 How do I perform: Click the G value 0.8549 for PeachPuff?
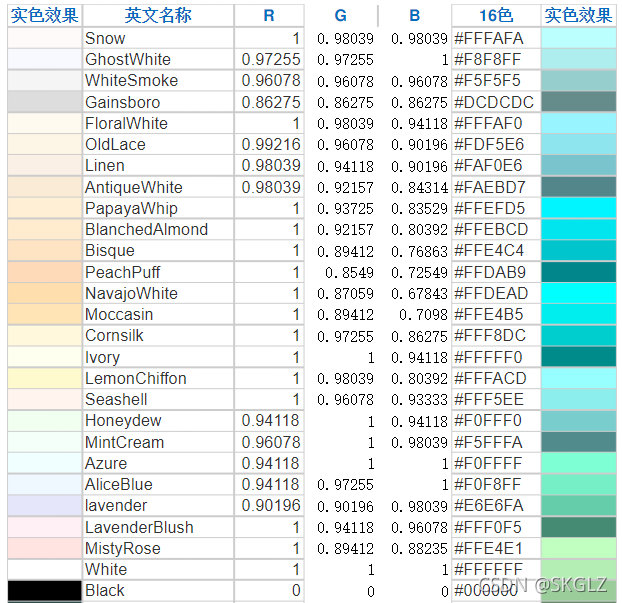[349, 273]
